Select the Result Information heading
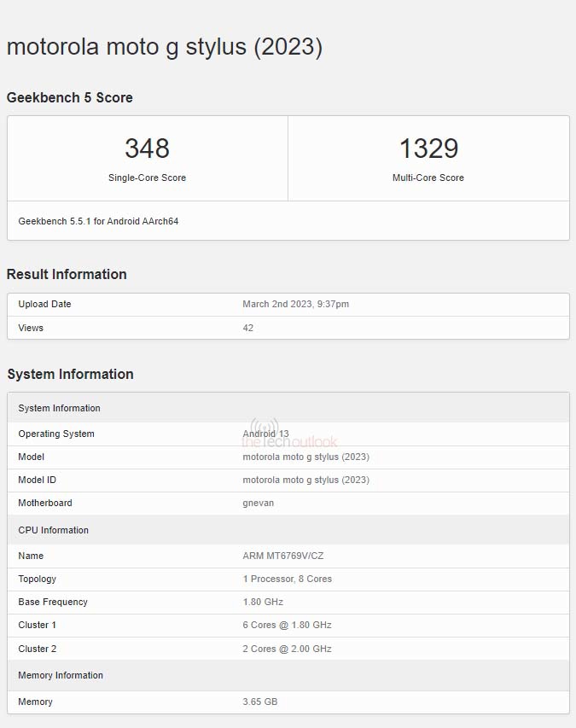The width and height of the screenshot is (576, 728). tap(67, 274)
